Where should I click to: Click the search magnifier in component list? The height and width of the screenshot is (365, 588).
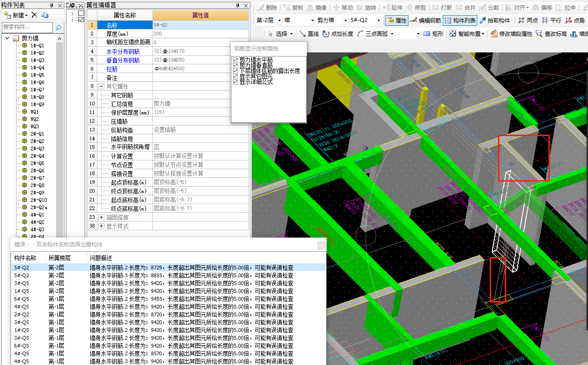coord(58,28)
